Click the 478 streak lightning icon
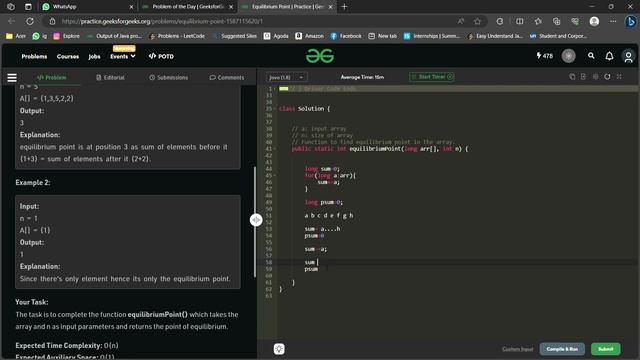640x360 pixels. (x=544, y=56)
